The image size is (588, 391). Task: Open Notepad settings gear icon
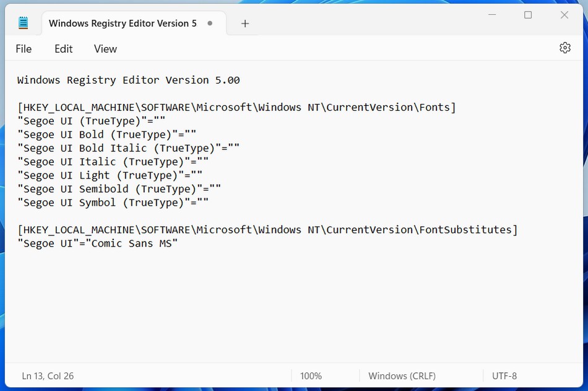point(564,48)
